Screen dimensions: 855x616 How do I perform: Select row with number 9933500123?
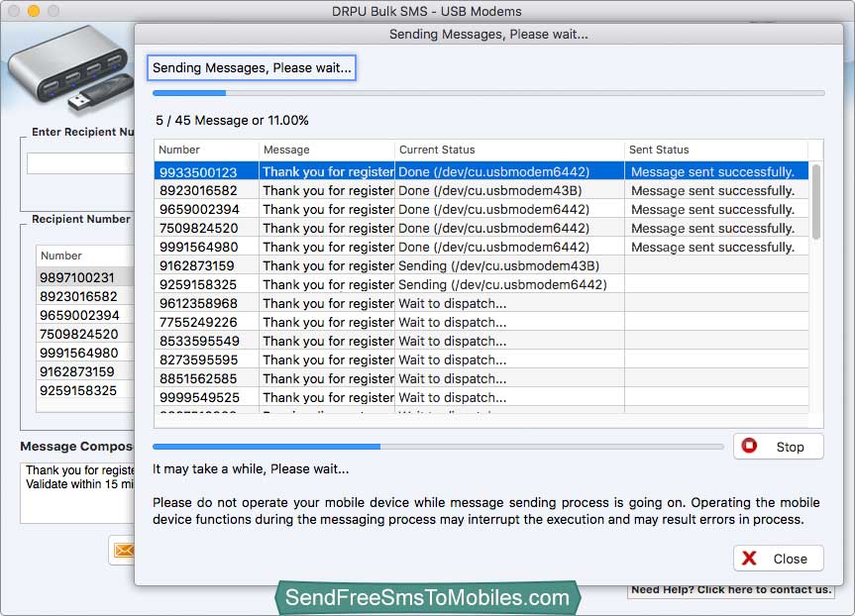click(x=481, y=171)
